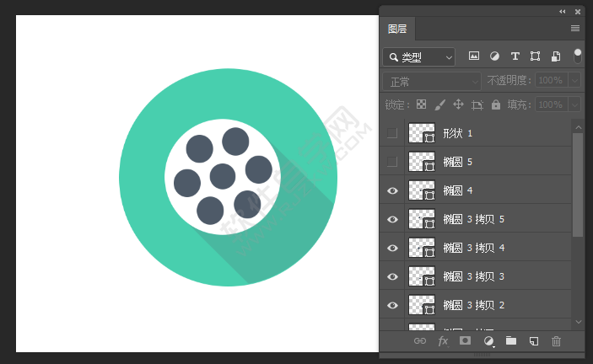Select layer named 椭圆 3 拷贝 2
The width and height of the screenshot is (593, 364).
coord(474,305)
